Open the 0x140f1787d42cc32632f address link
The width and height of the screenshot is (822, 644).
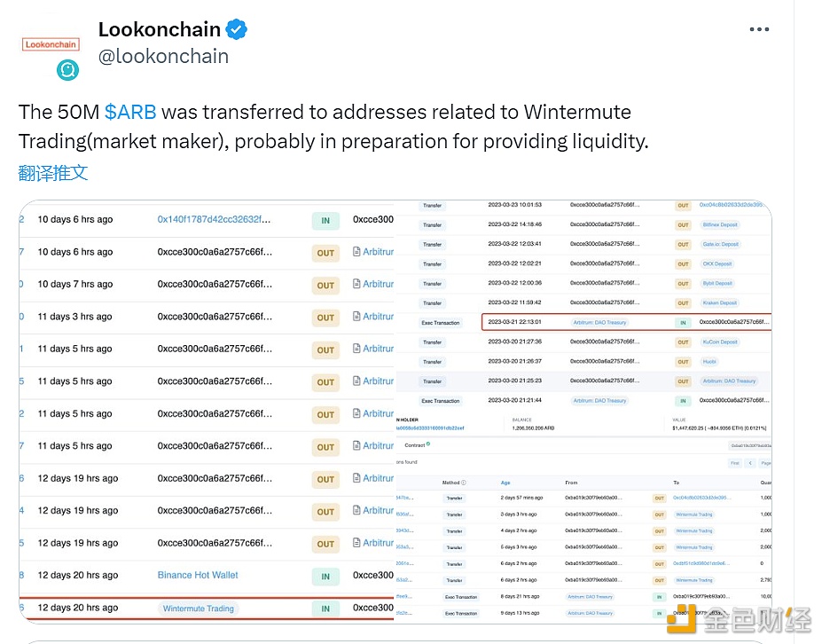[x=215, y=219]
